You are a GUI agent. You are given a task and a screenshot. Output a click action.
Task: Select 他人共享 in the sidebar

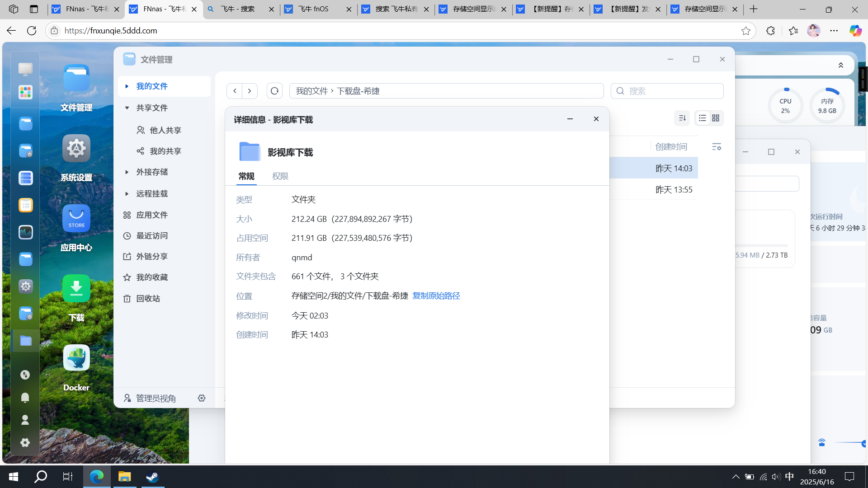[164, 130]
